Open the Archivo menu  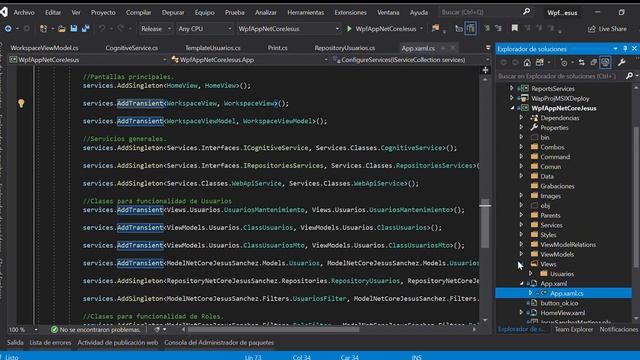(x=24, y=12)
